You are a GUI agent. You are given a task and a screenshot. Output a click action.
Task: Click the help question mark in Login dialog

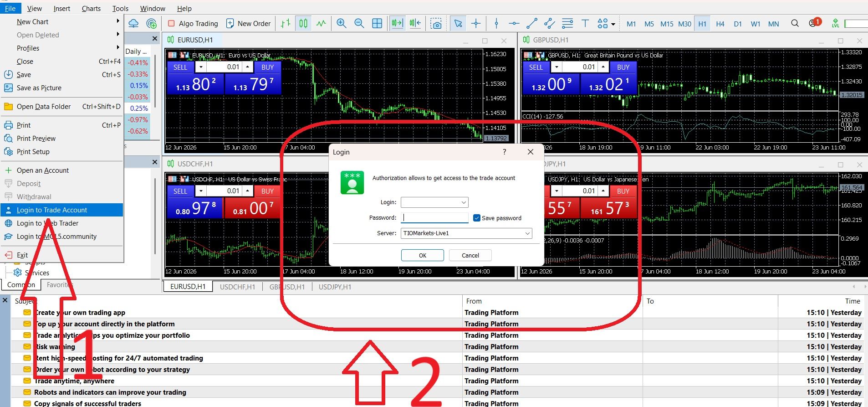504,152
